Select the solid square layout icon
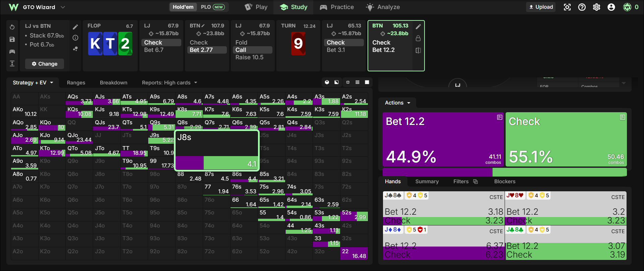Screen dimensions: 644x271 click(x=367, y=82)
